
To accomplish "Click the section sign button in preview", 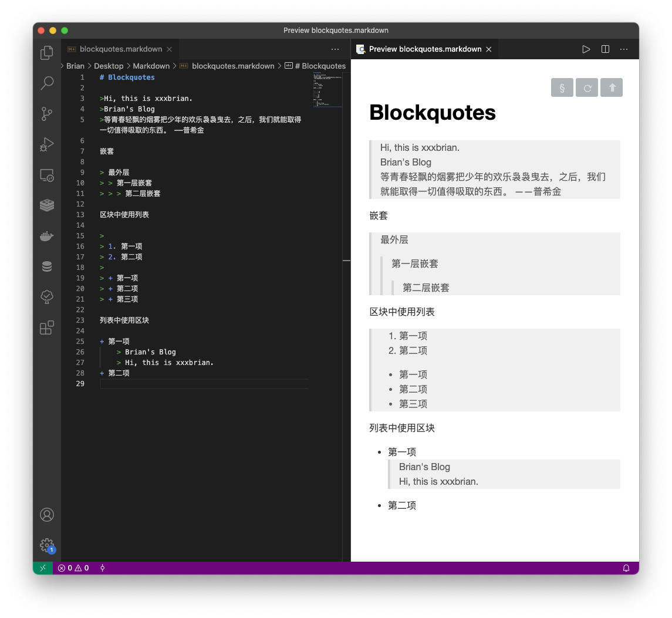I will [562, 88].
